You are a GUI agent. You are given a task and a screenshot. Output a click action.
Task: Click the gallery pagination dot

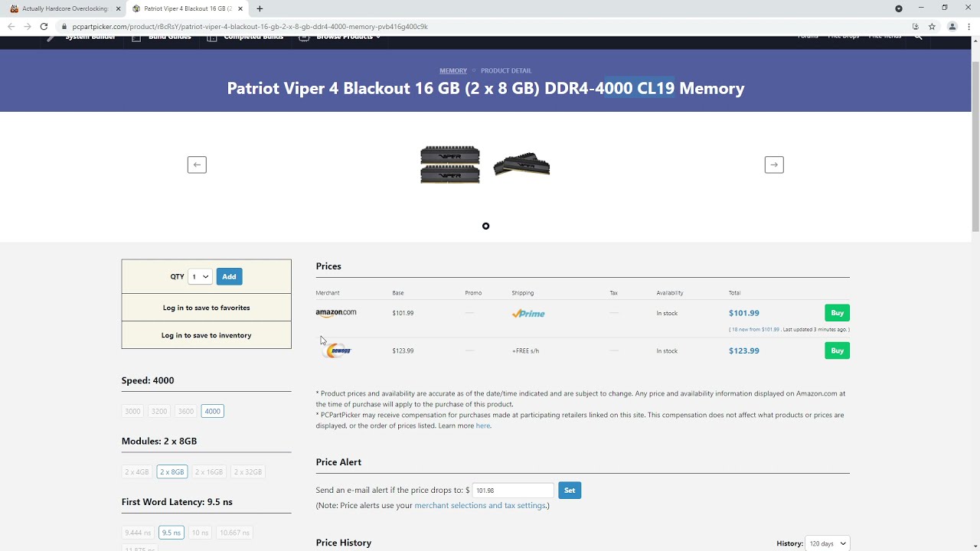coord(485,226)
